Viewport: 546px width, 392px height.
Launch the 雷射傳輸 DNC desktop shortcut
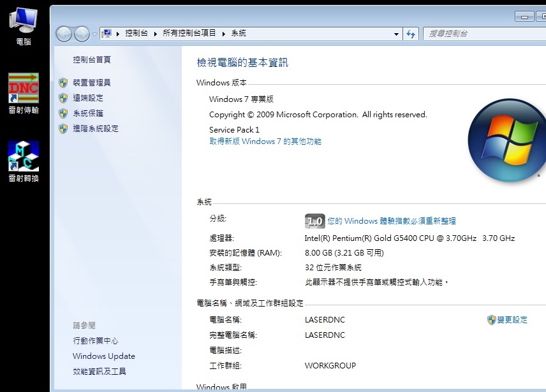click(x=24, y=93)
